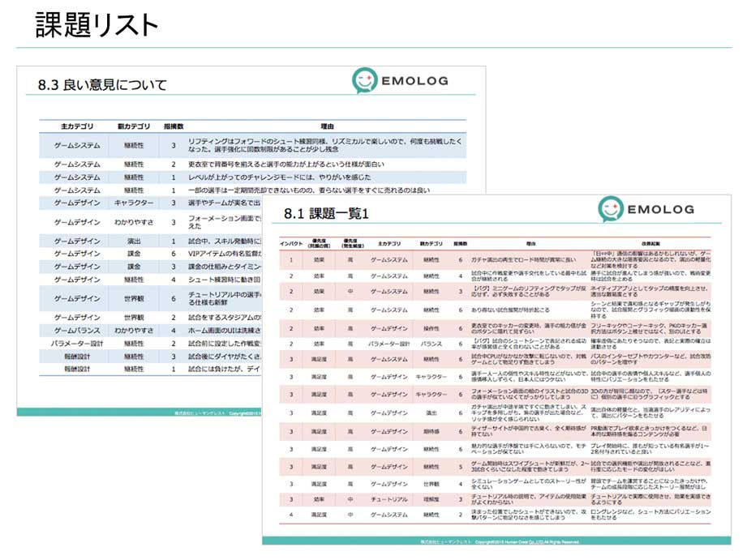Click the reason 決まった位置でしかシュート
Screen dimensions: 747x560
point(529,515)
